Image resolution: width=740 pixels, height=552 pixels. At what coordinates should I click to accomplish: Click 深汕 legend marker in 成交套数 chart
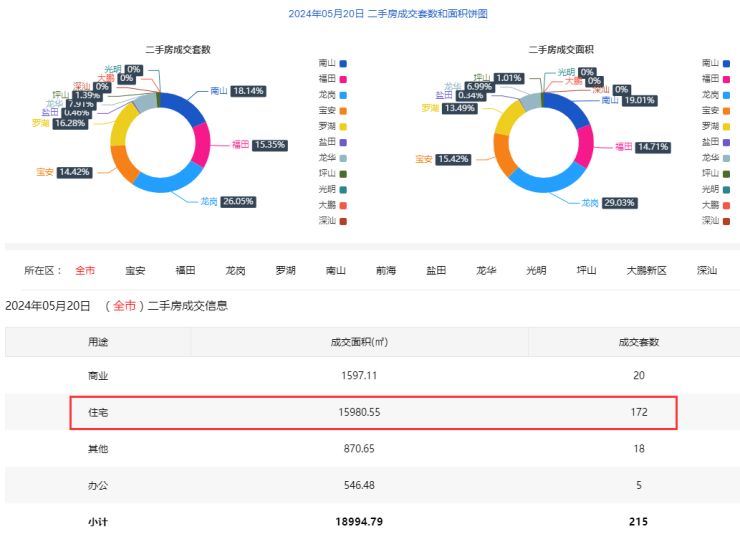coord(343,220)
